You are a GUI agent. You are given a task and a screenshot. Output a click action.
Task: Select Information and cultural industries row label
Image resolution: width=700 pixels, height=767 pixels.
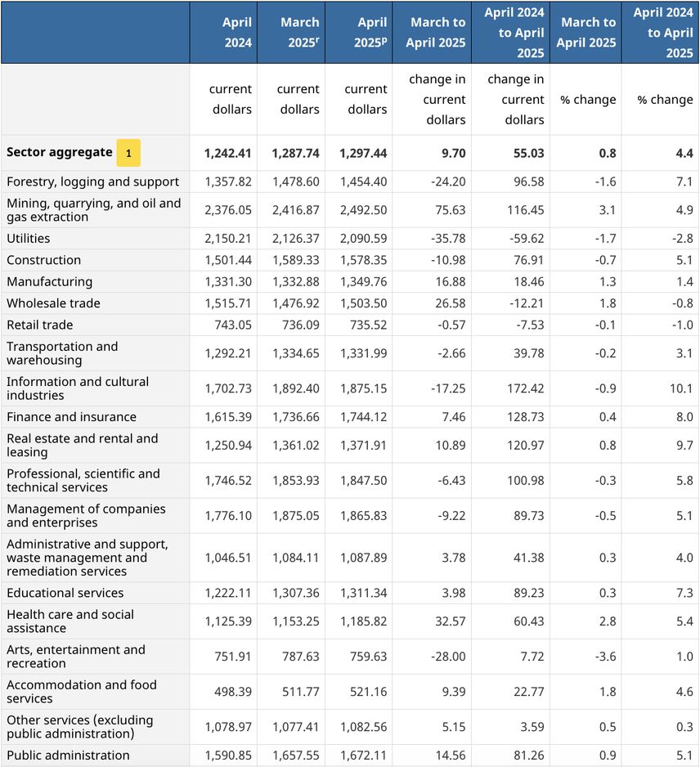(78, 388)
